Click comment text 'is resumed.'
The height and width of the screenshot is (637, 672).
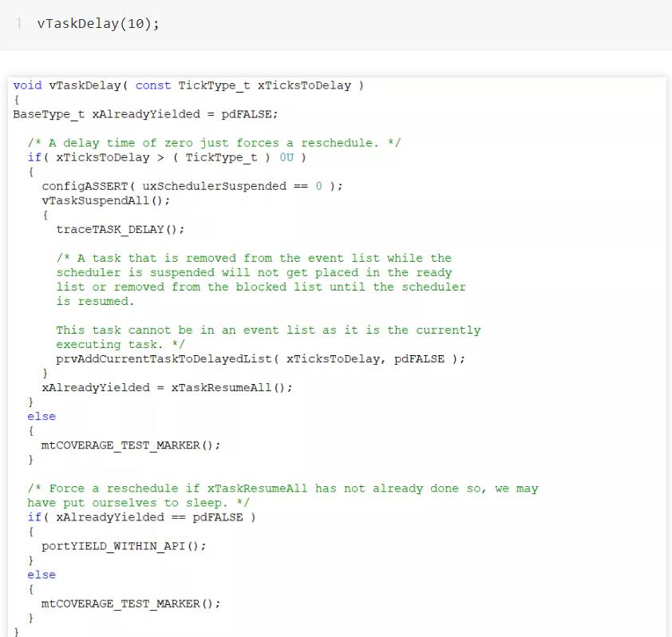coord(95,302)
